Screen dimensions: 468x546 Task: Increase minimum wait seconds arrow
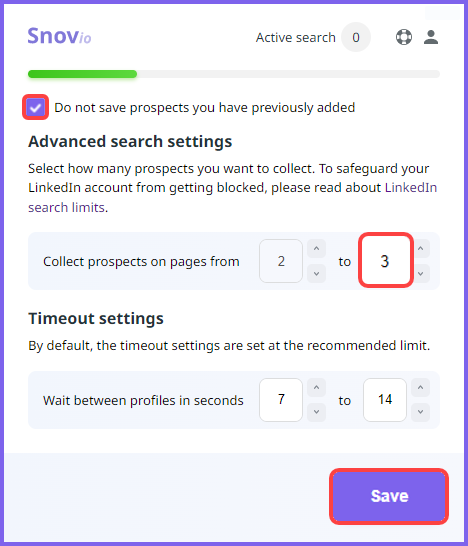(316, 388)
